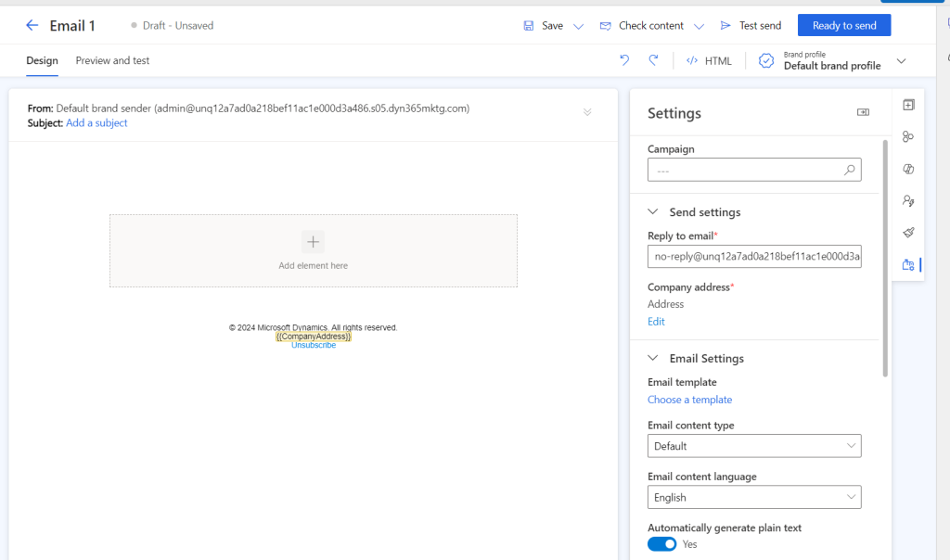Screen dimensions: 950x560
Task: Undo the last change
Action: point(624,60)
